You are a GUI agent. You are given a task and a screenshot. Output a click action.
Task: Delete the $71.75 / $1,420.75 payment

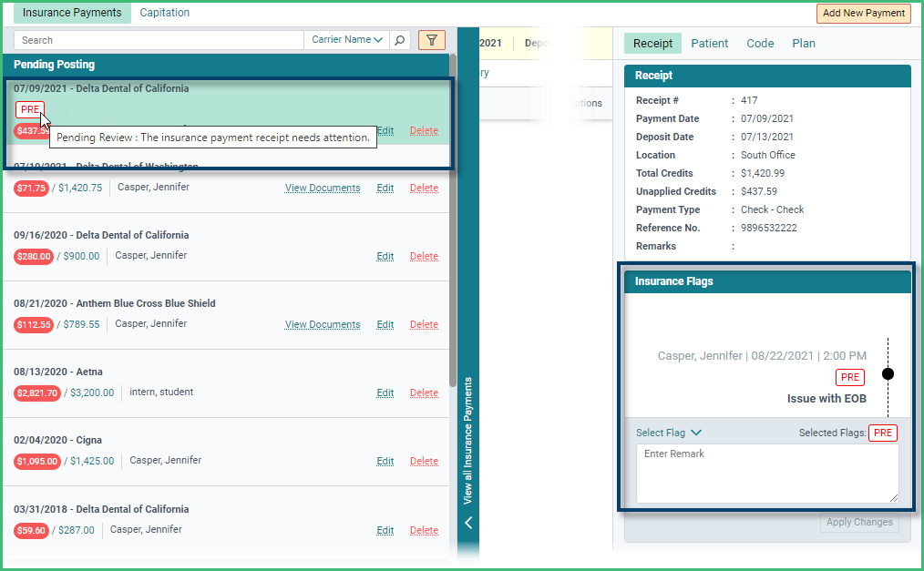point(424,188)
